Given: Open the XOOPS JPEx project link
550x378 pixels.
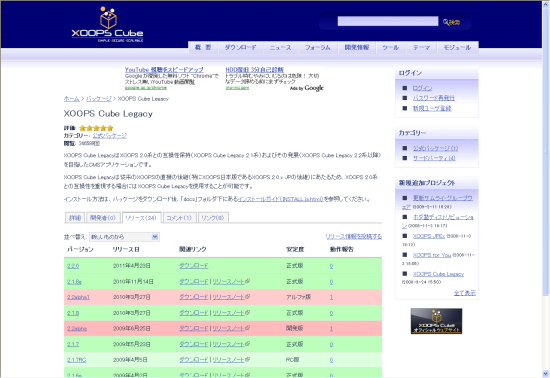Looking at the screenshot, I should 429,236.
